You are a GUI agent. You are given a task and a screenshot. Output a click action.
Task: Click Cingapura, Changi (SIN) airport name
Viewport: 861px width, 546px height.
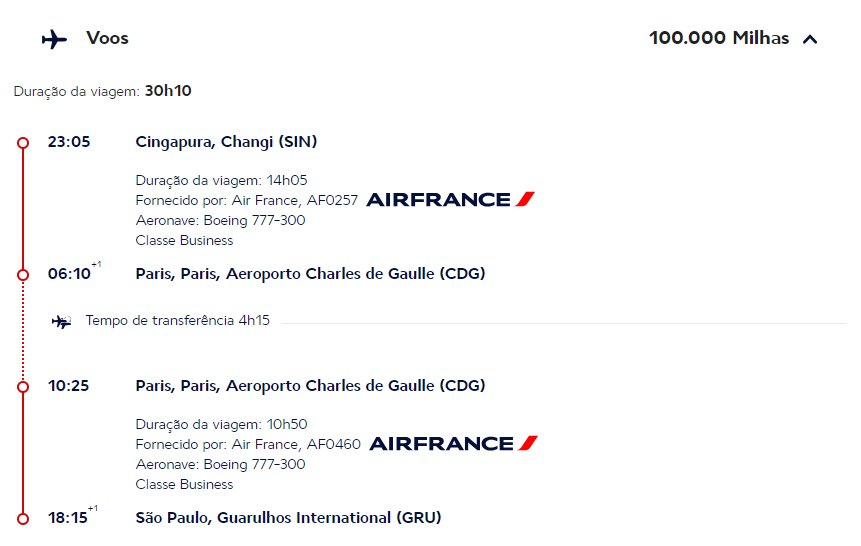coord(226,142)
